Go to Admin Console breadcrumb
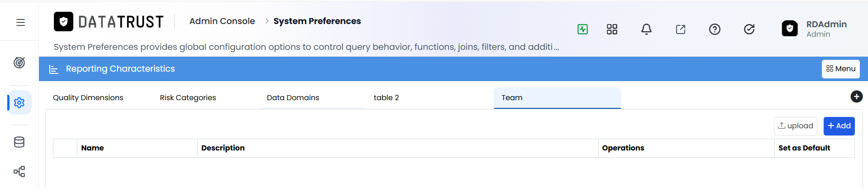The height and width of the screenshot is (189, 868). (x=222, y=21)
